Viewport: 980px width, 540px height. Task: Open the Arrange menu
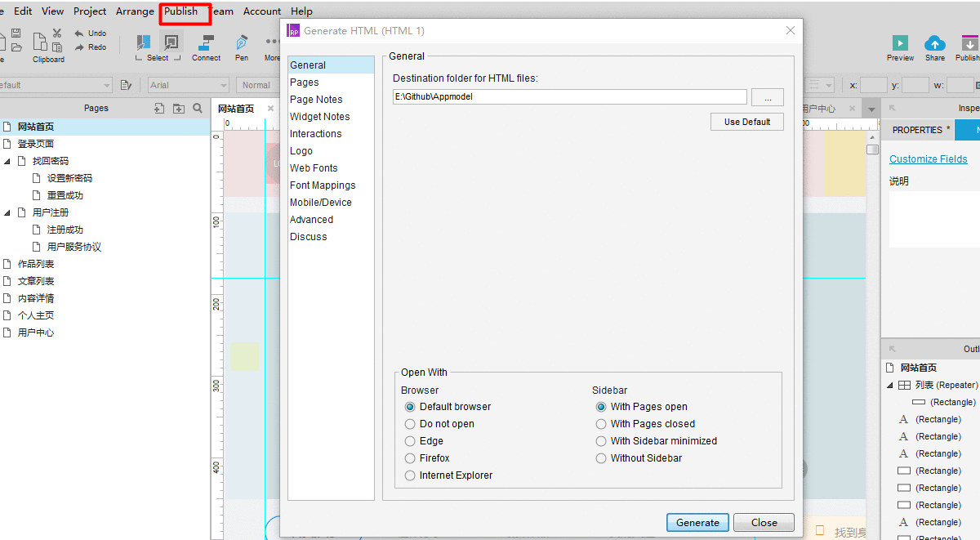[x=135, y=11]
